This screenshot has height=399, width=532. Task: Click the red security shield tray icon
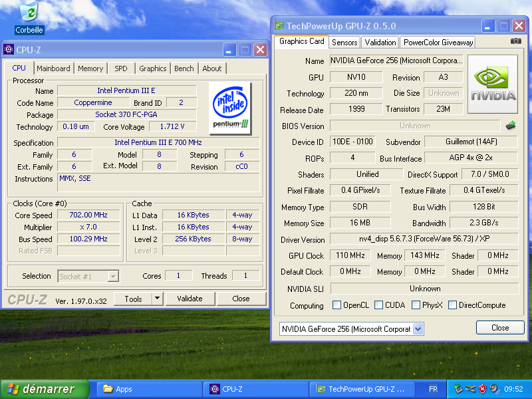(x=481, y=389)
